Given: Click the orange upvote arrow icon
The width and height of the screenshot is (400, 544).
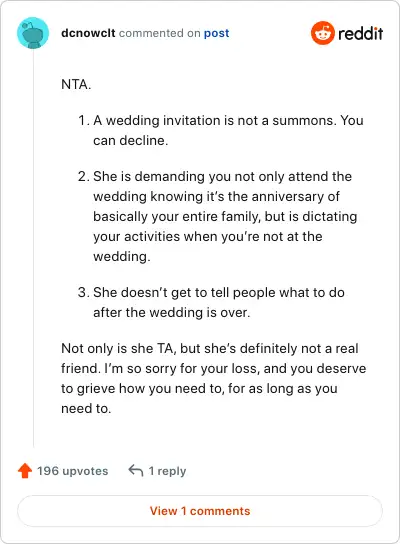Looking at the screenshot, I should click(25, 471).
